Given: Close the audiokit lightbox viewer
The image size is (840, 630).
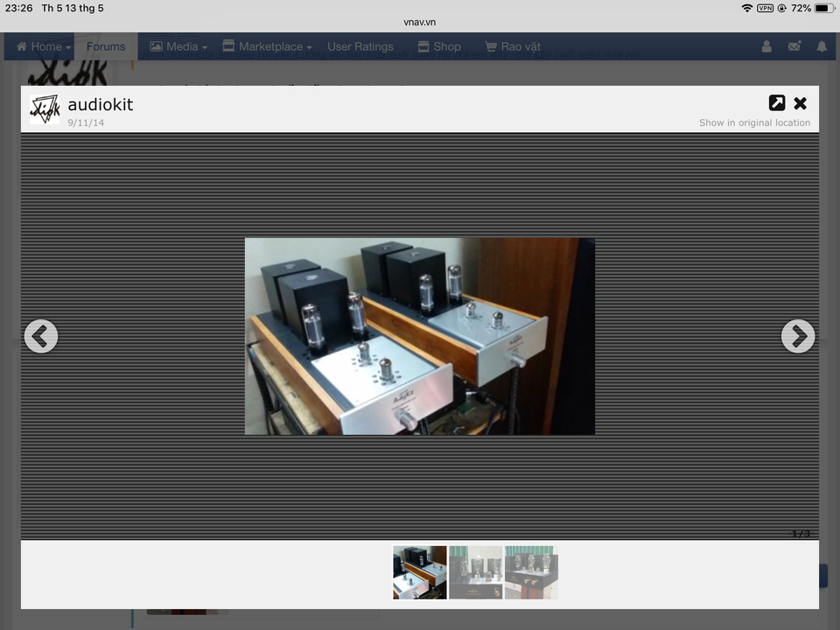Looking at the screenshot, I should tap(801, 103).
